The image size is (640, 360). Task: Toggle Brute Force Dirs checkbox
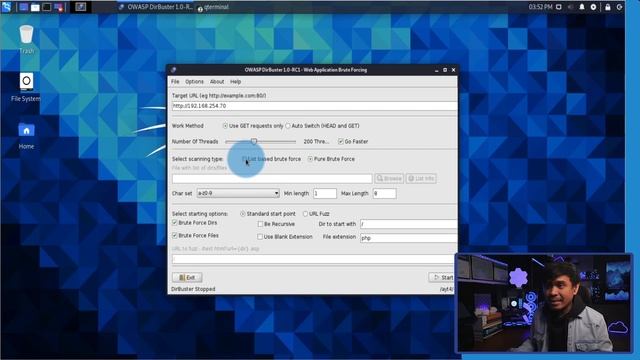[195, 223]
